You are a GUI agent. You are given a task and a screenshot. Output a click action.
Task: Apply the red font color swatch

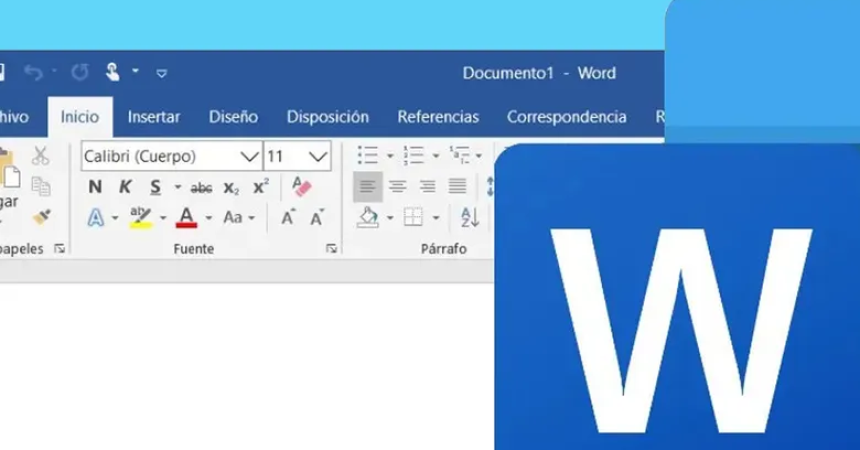(186, 217)
